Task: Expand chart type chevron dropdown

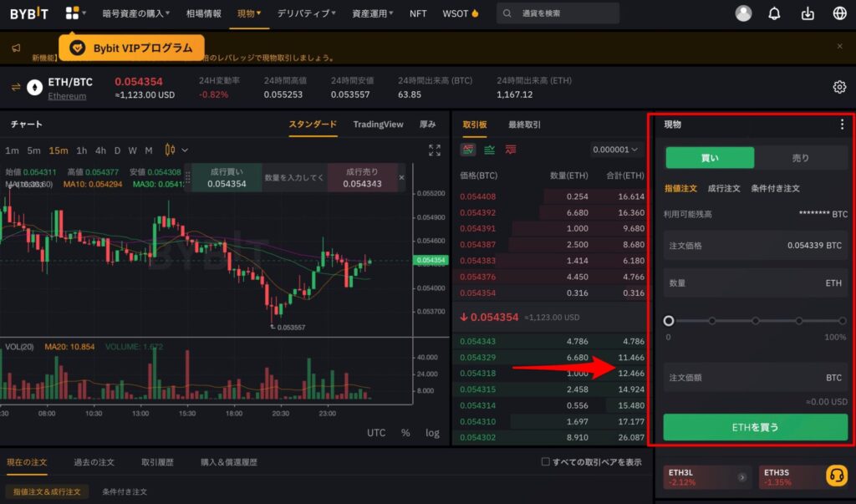Action: 185,150
